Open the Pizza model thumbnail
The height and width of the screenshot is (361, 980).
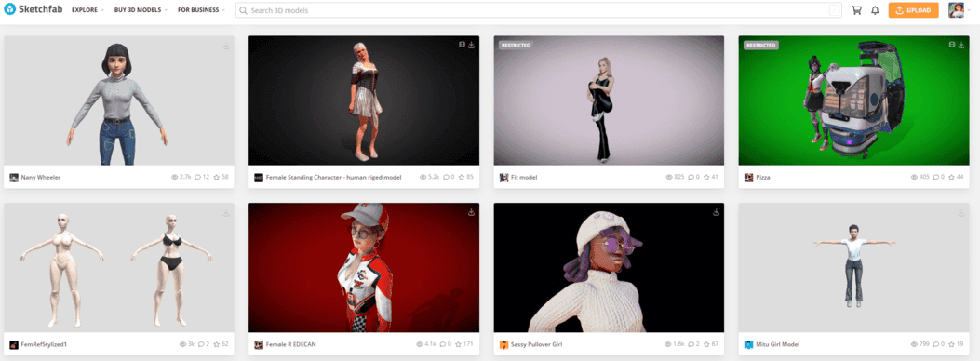853,100
